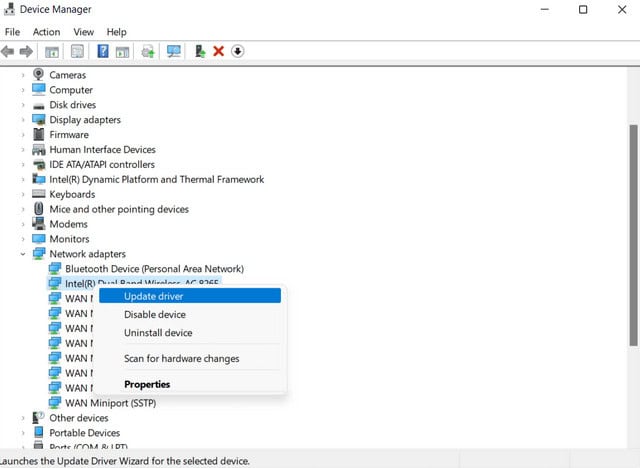Maximize the Device Manager window
The height and width of the screenshot is (468, 640).
[x=583, y=9]
